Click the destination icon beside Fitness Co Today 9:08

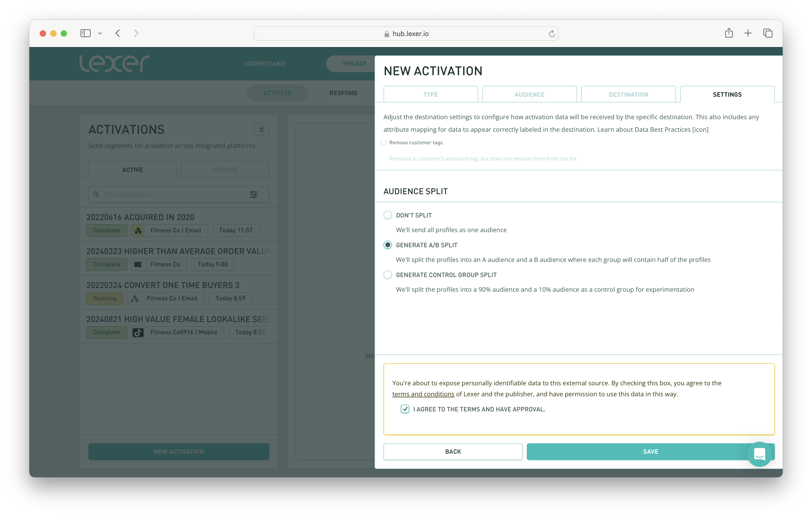138,265
